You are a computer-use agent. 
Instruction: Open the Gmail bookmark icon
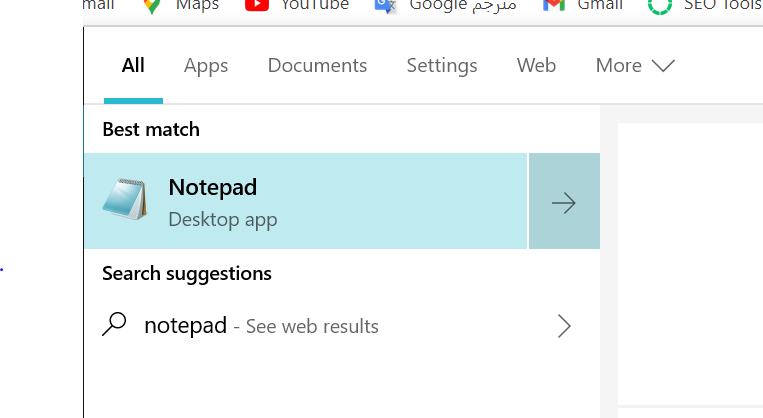coord(554,5)
